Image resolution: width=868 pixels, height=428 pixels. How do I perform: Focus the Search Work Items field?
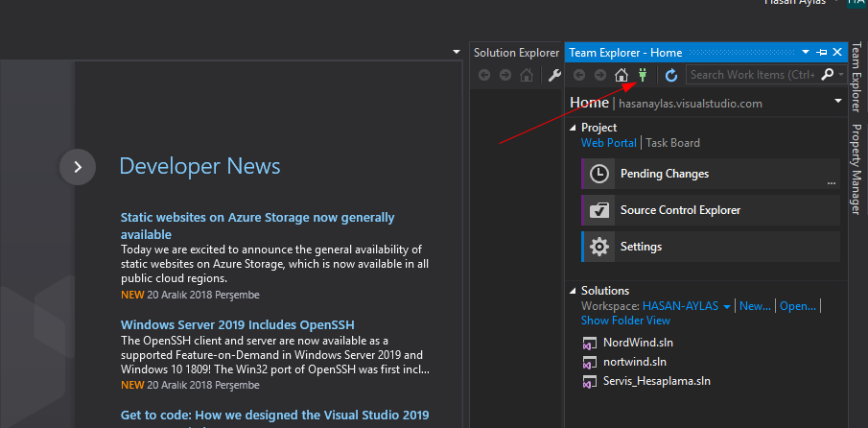[753, 74]
